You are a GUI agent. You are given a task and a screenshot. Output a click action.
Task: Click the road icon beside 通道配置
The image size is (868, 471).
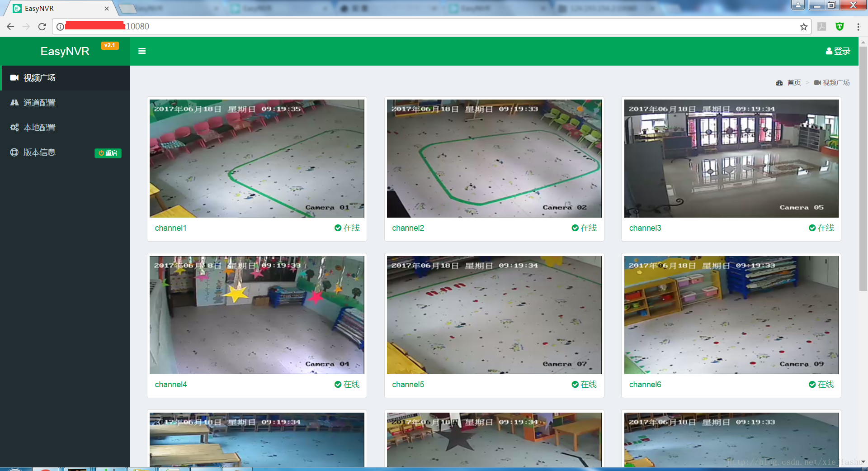click(14, 103)
